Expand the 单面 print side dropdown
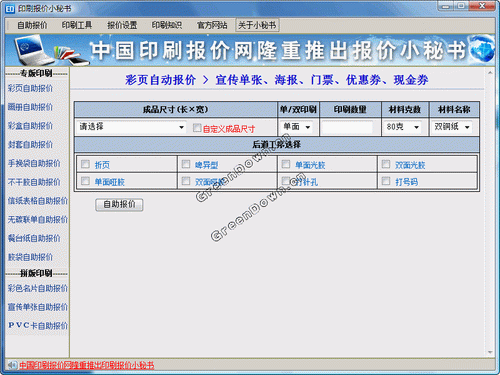 click(297, 127)
